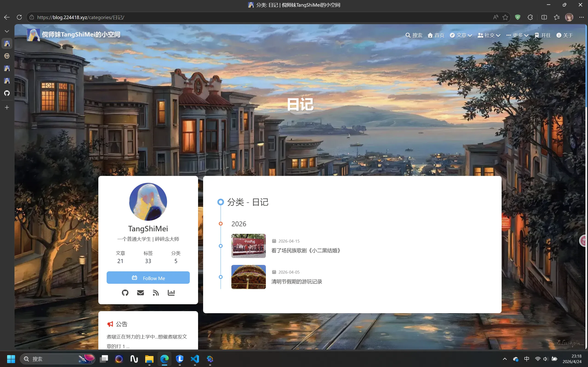Toggle the split screen view icon
Screen dimensions: 588x367
[x=544, y=17]
